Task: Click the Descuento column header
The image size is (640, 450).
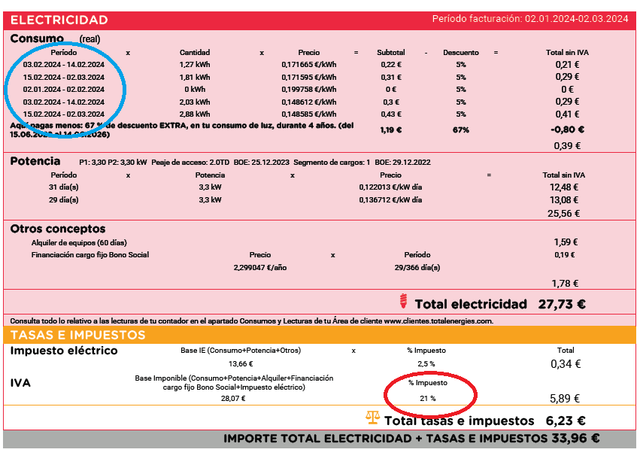Action: (x=461, y=52)
